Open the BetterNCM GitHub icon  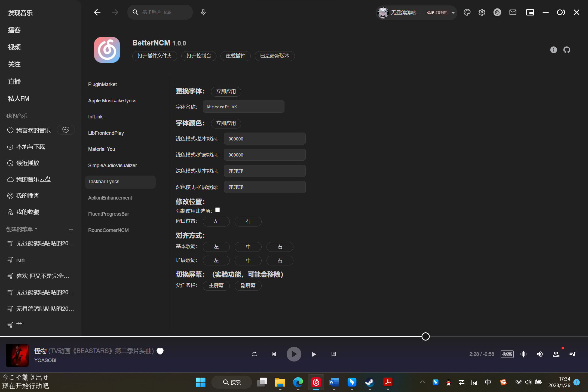567,50
